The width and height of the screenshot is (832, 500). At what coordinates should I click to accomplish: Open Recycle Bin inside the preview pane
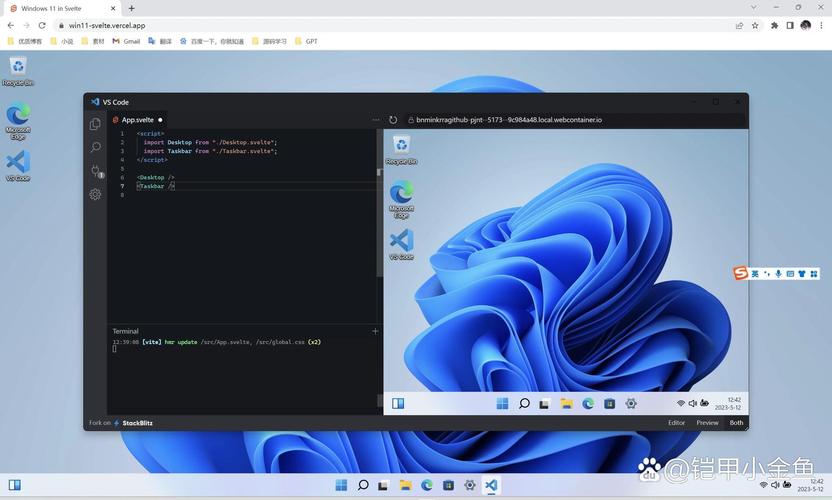click(402, 150)
